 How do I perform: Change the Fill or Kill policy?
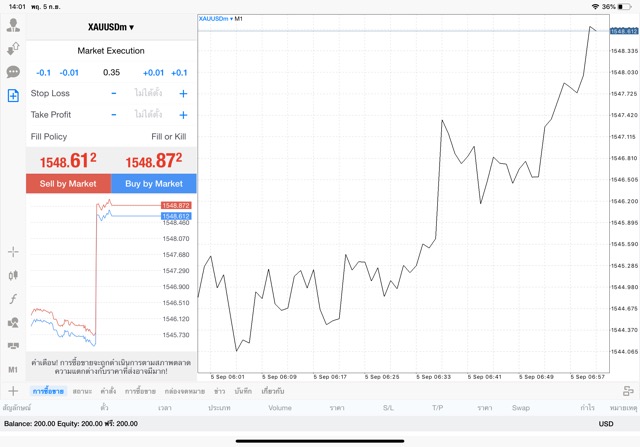[168, 136]
